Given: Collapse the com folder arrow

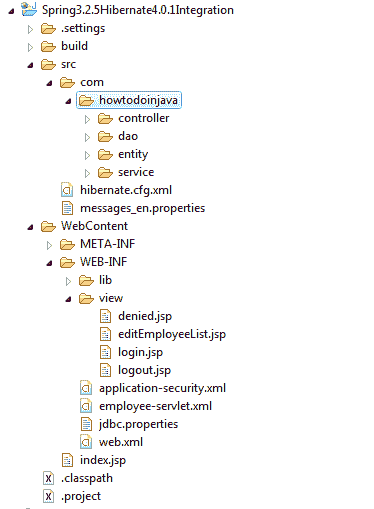Looking at the screenshot, I should tap(49, 83).
